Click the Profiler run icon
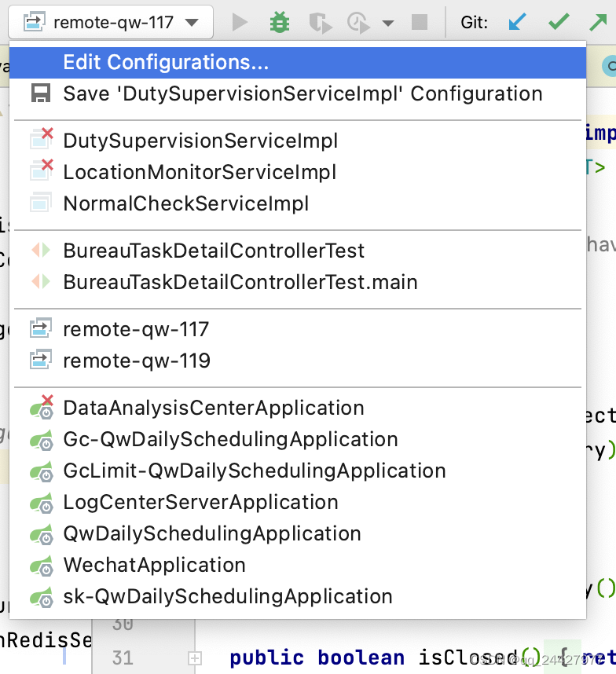 pos(358,22)
